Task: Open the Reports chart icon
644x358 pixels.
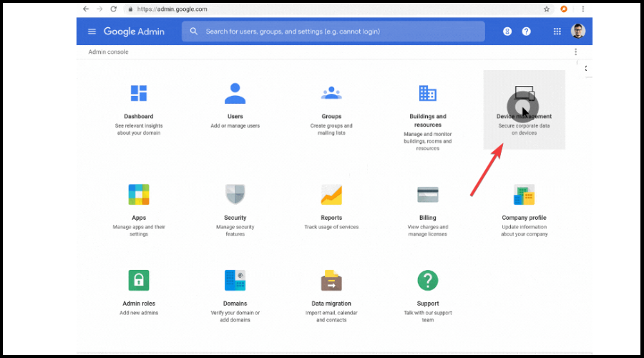Action: 331,195
